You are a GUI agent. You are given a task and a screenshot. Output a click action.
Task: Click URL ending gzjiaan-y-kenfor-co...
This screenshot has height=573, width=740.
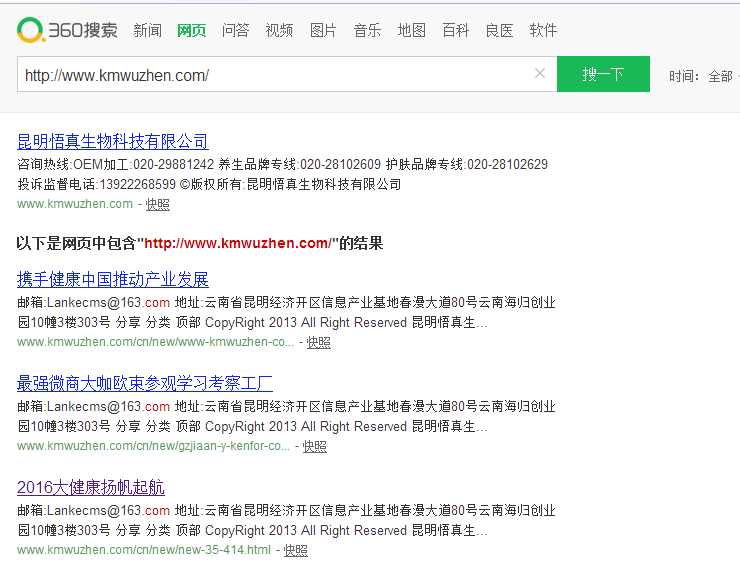pyautogui.click(x=153, y=446)
